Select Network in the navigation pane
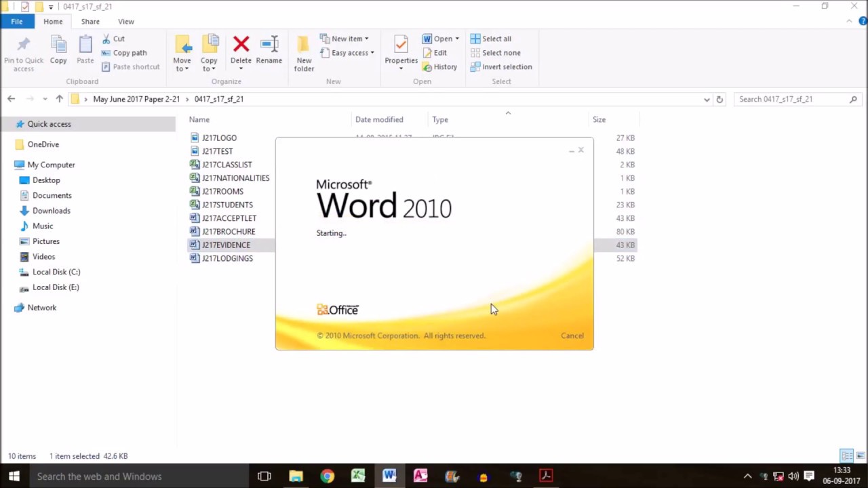 42,308
